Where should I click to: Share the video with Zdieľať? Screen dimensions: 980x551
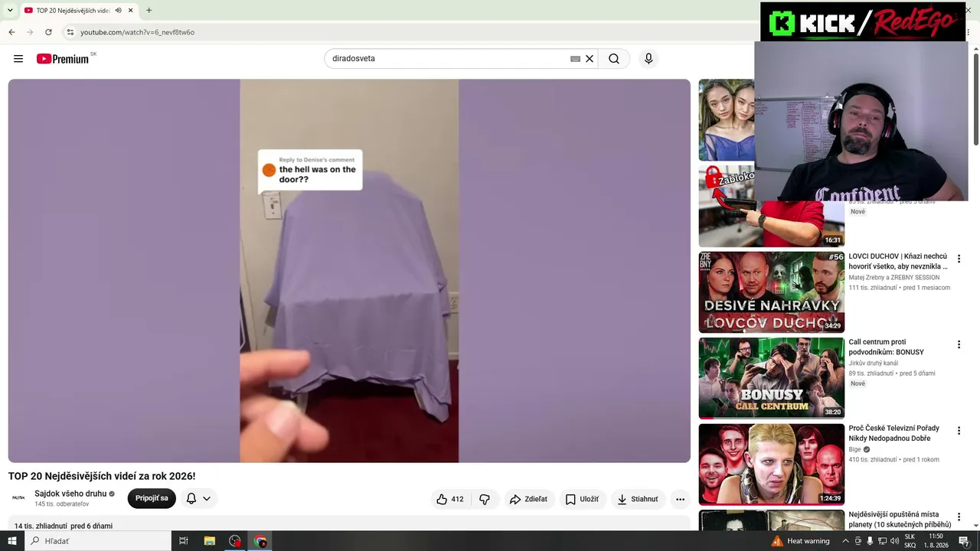(x=528, y=499)
